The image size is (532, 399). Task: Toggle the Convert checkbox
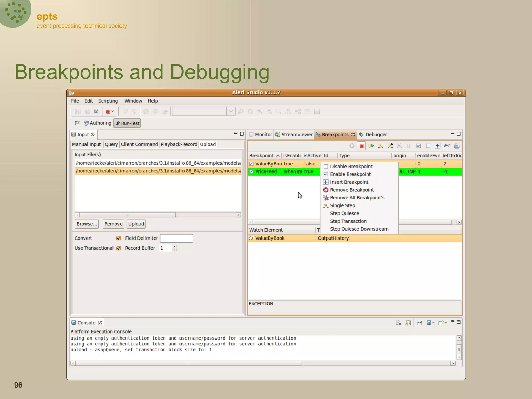[118, 238]
